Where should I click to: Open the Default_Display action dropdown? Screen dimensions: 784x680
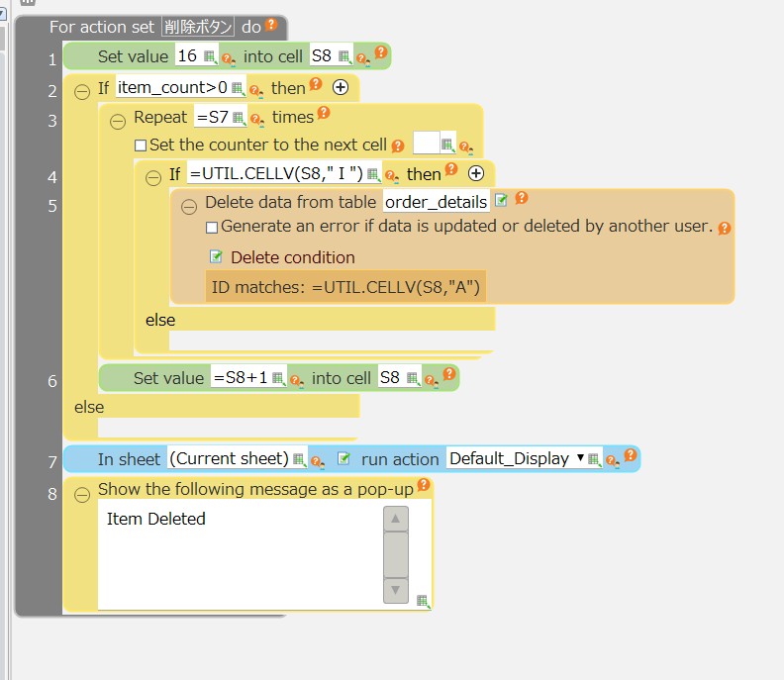(579, 459)
